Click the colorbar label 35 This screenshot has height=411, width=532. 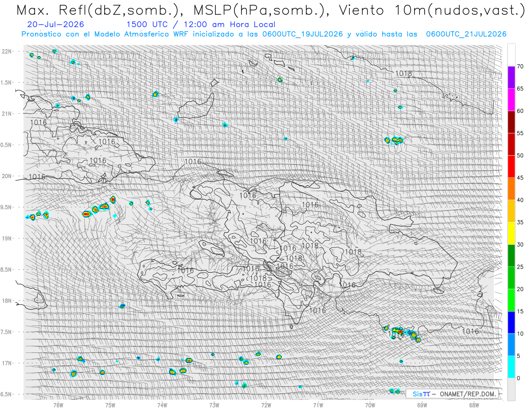coord(520,222)
